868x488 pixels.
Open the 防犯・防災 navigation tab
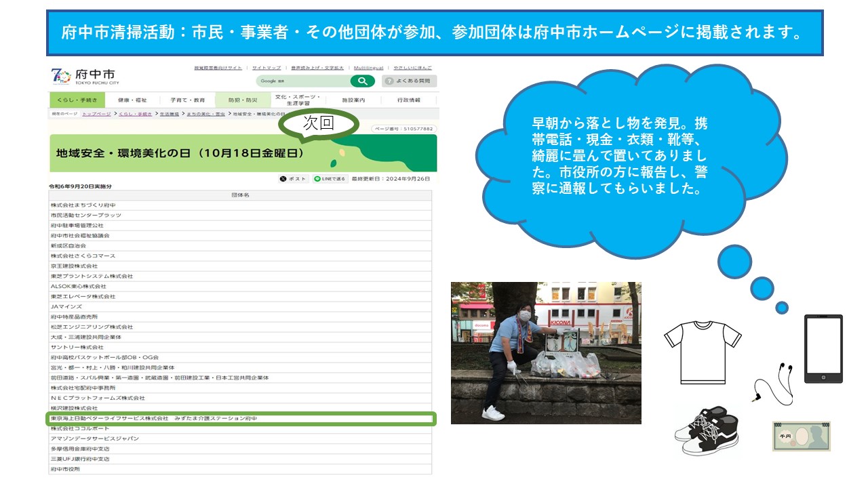tap(242, 100)
